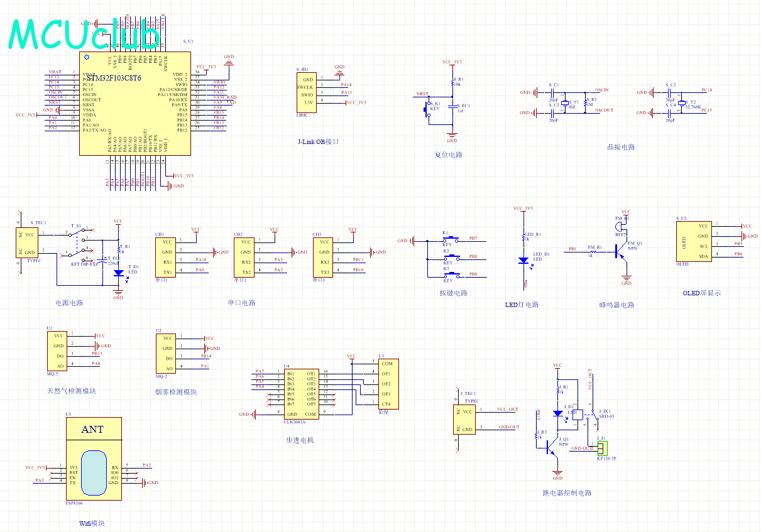This screenshot has height=532, width=761.
Task: Click the 'J-Link OB接口' title text
Action: click(318, 142)
